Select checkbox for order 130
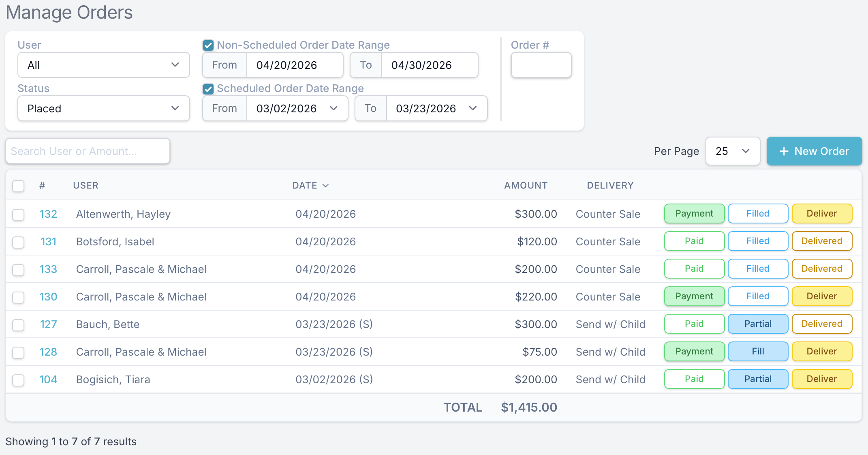This screenshot has width=868, height=455. 18,297
